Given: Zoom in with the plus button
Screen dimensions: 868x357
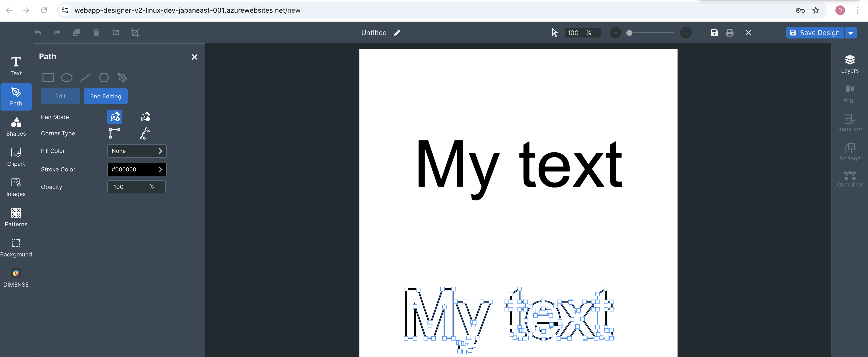Looking at the screenshot, I should coord(686,33).
